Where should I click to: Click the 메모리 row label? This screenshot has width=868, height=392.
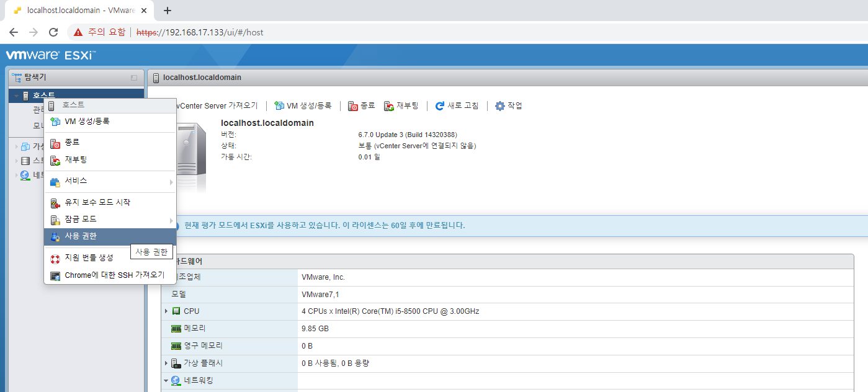coord(195,328)
